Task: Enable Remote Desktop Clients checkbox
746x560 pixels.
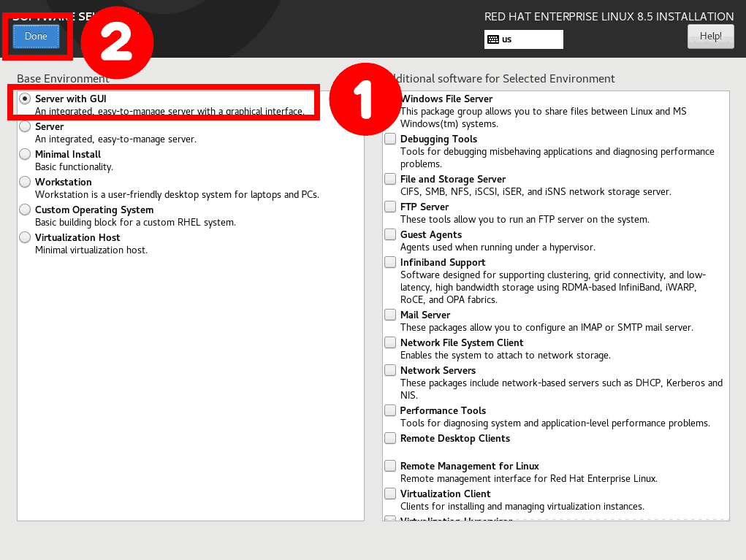Action: coord(390,438)
